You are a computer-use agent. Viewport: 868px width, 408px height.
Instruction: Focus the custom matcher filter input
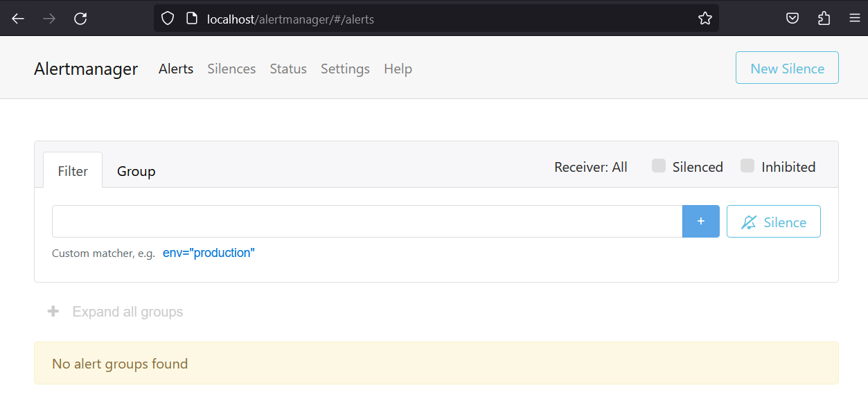(x=367, y=221)
